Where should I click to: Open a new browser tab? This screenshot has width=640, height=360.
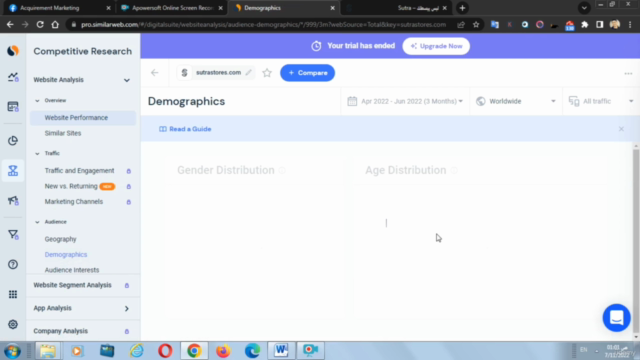point(462,8)
